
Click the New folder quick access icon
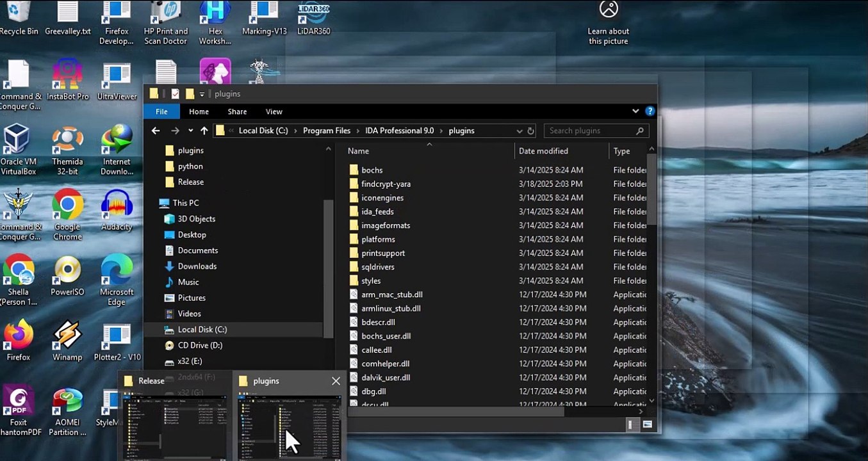click(190, 93)
